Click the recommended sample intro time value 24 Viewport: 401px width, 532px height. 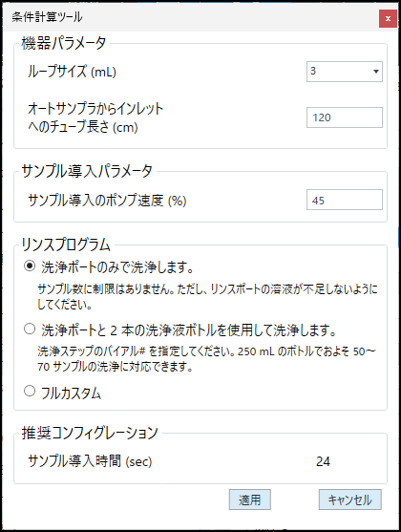click(x=323, y=461)
